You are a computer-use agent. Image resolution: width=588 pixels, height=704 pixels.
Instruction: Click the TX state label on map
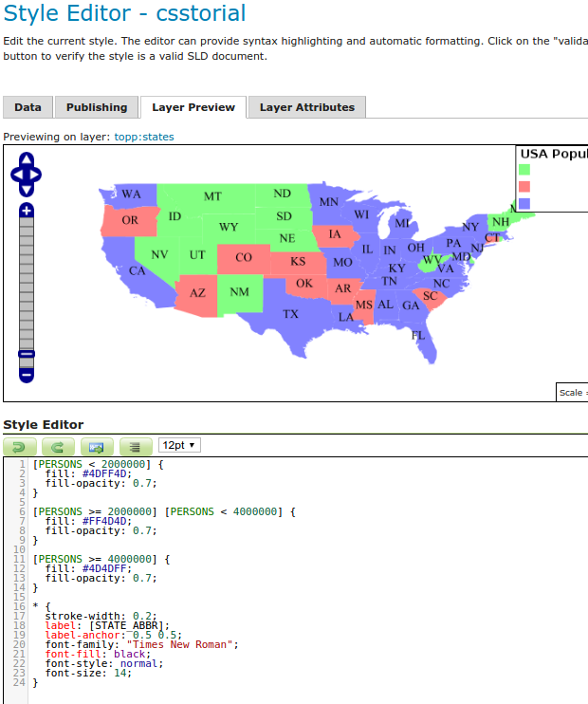coord(290,314)
